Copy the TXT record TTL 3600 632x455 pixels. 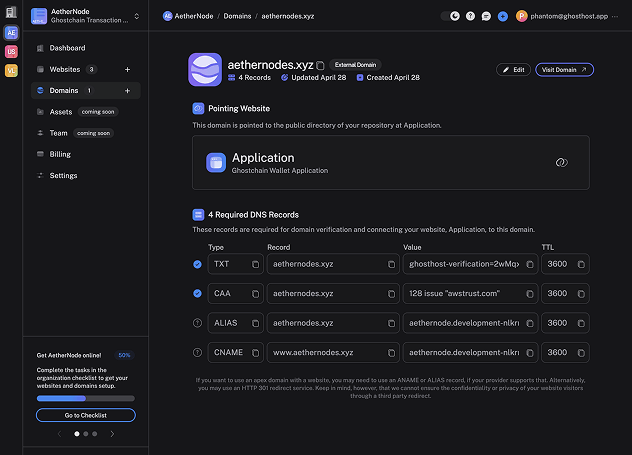[581, 264]
